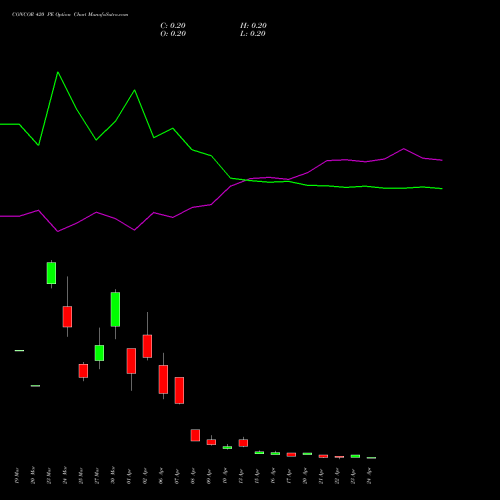Select the red candle for 24 Mar
The image size is (500, 500).
point(67,317)
